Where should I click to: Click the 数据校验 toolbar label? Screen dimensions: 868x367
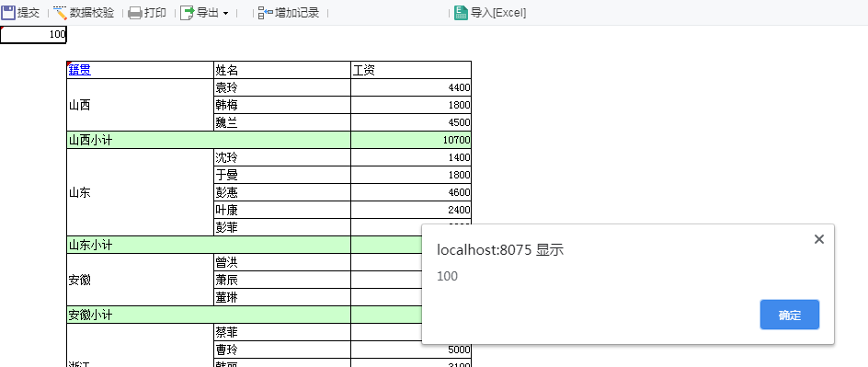[x=92, y=13]
